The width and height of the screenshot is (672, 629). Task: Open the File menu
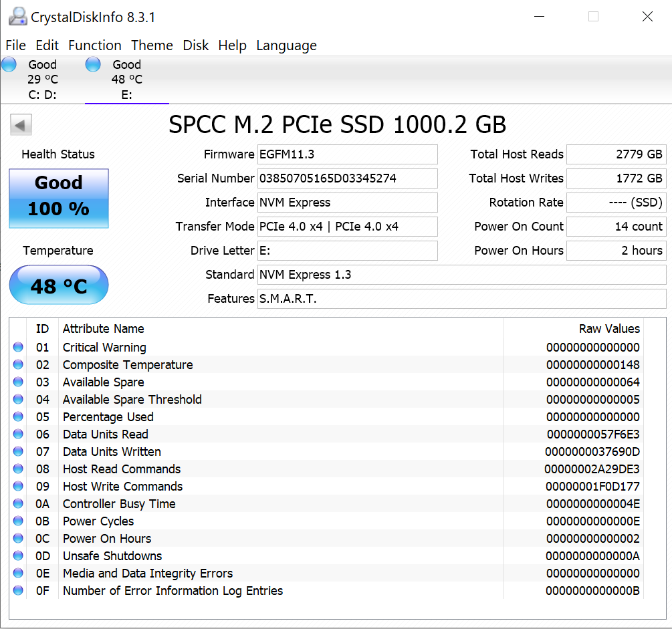15,45
